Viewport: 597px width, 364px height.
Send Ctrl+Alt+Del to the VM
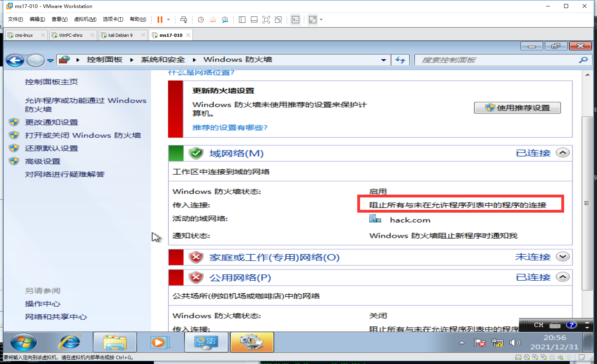click(184, 20)
